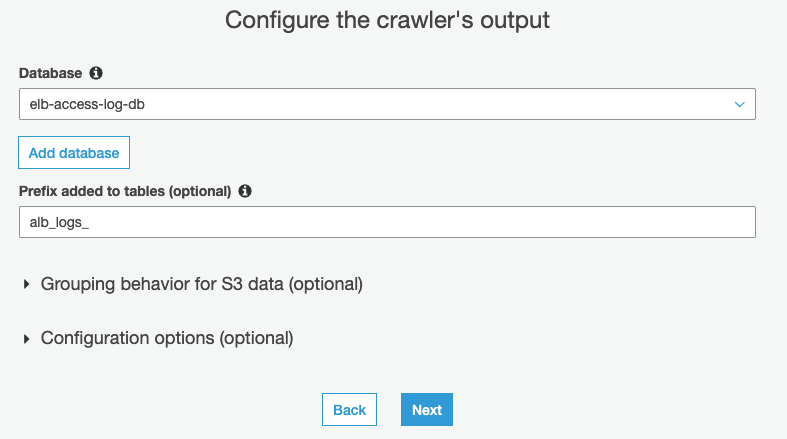Screen dimensions: 787x439
Task: Expand the Configuration options section
Action: coord(166,339)
